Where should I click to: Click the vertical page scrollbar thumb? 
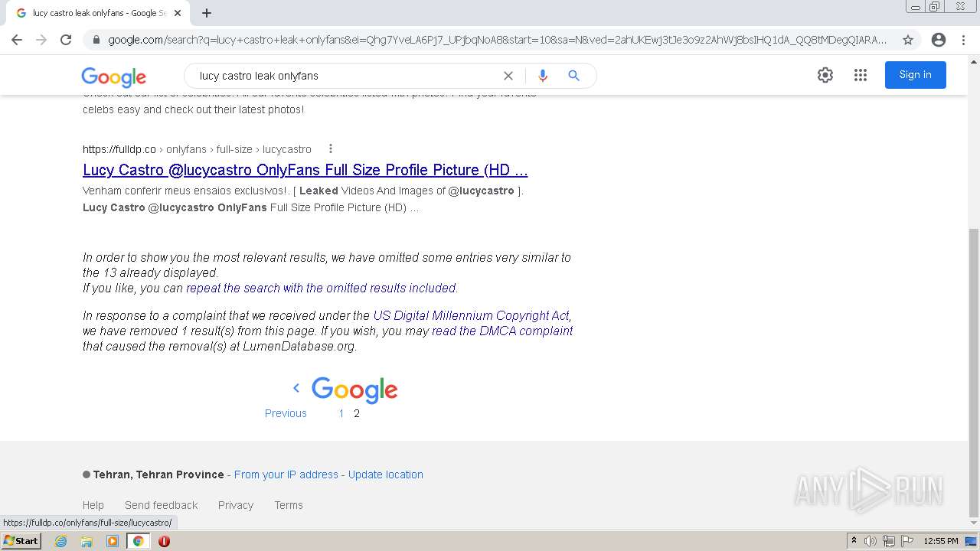tap(974, 373)
